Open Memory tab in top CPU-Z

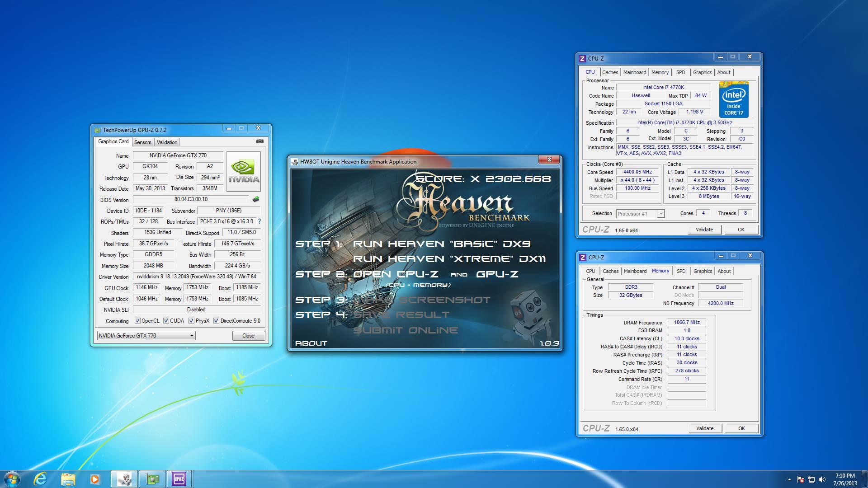pos(660,72)
